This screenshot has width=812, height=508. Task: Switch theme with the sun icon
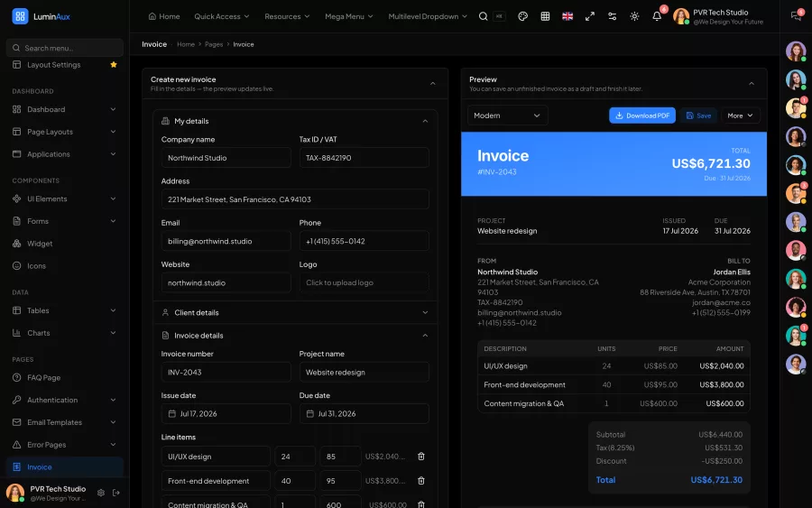point(634,16)
